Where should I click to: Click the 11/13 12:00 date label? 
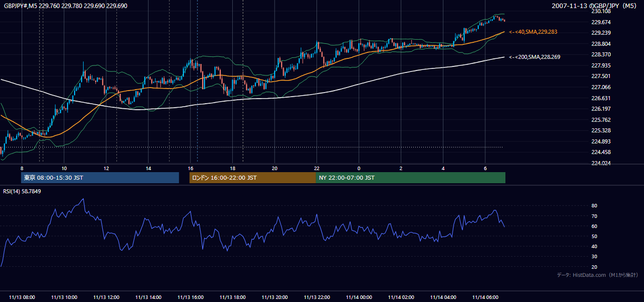[x=106, y=297]
